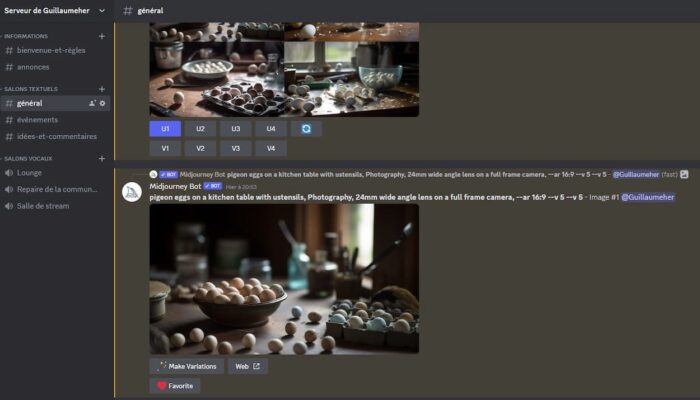Open the idées-et-commentaires channel
700x400 pixels.
click(x=55, y=136)
